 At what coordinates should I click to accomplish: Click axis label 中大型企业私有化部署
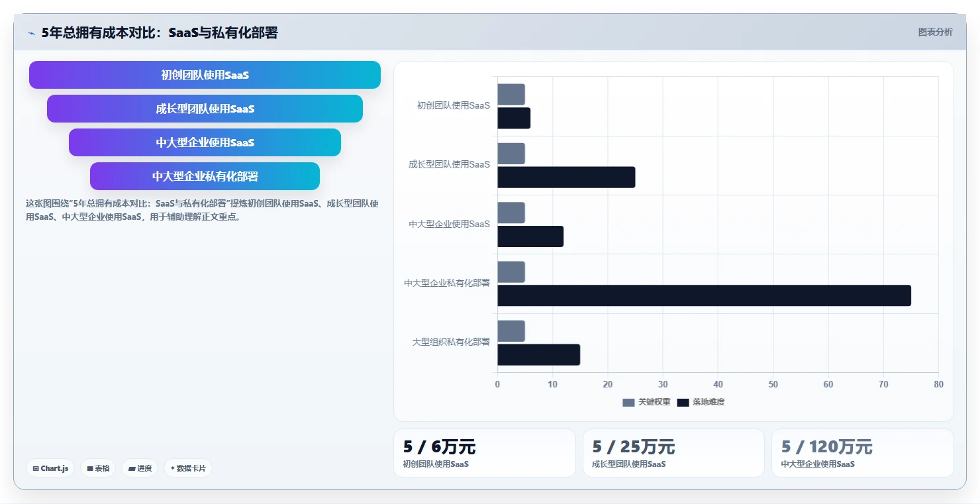point(447,283)
